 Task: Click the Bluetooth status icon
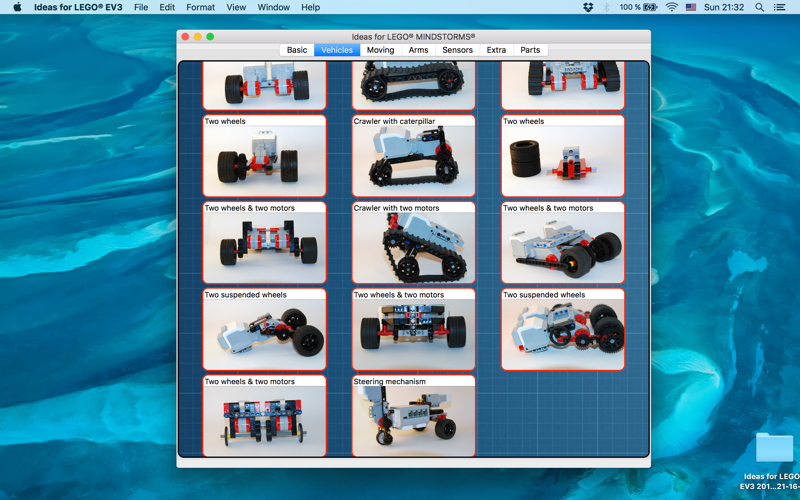pyautogui.click(x=607, y=7)
